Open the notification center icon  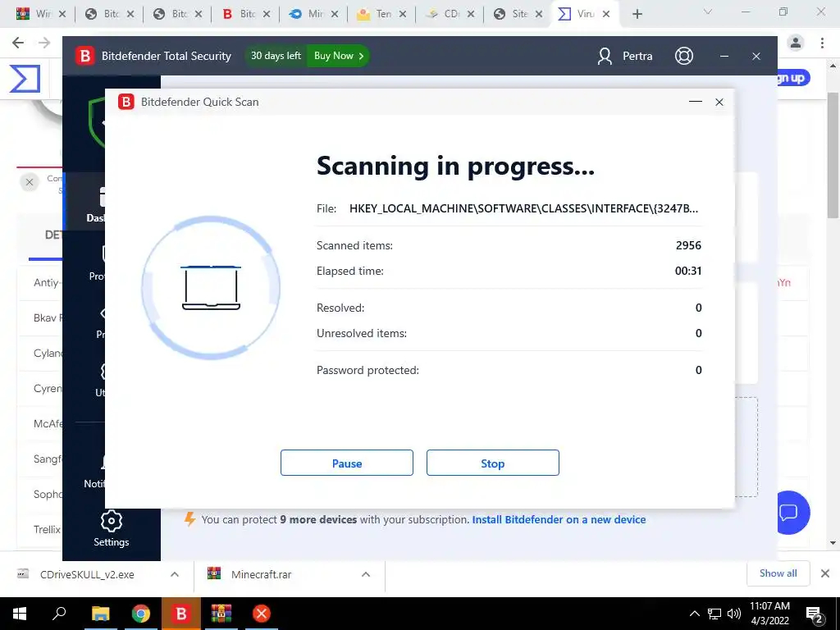pos(815,615)
